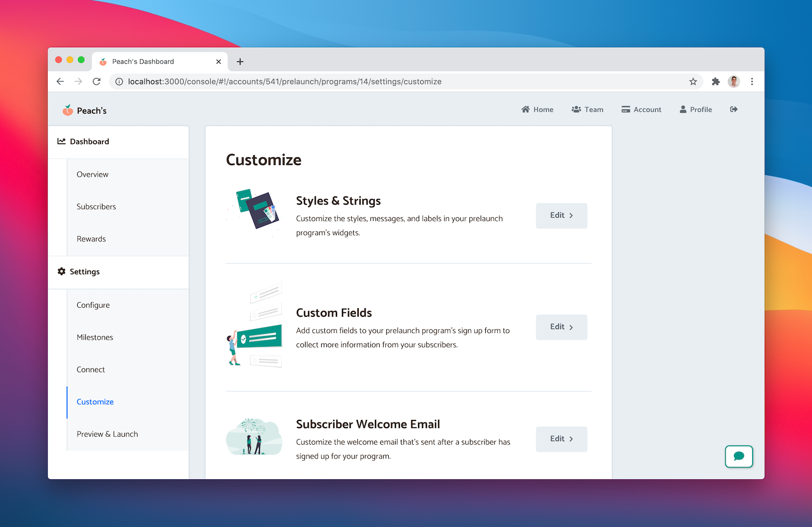This screenshot has height=527, width=812.
Task: Open the Chrome three-dot menu
Action: [x=752, y=81]
